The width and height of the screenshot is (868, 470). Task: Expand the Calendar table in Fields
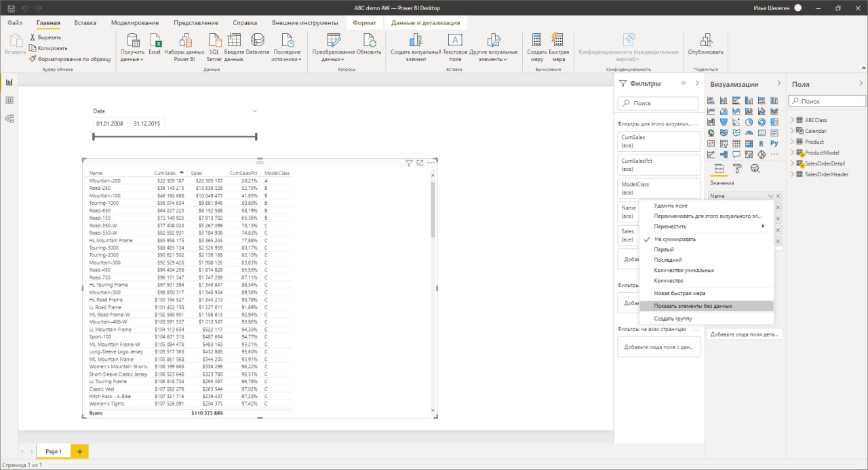pyautogui.click(x=793, y=131)
